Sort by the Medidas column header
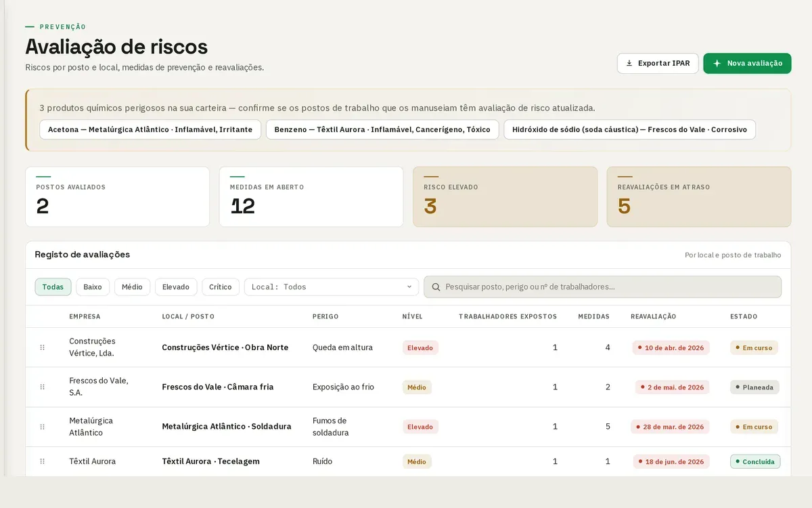The image size is (812, 508). click(593, 316)
